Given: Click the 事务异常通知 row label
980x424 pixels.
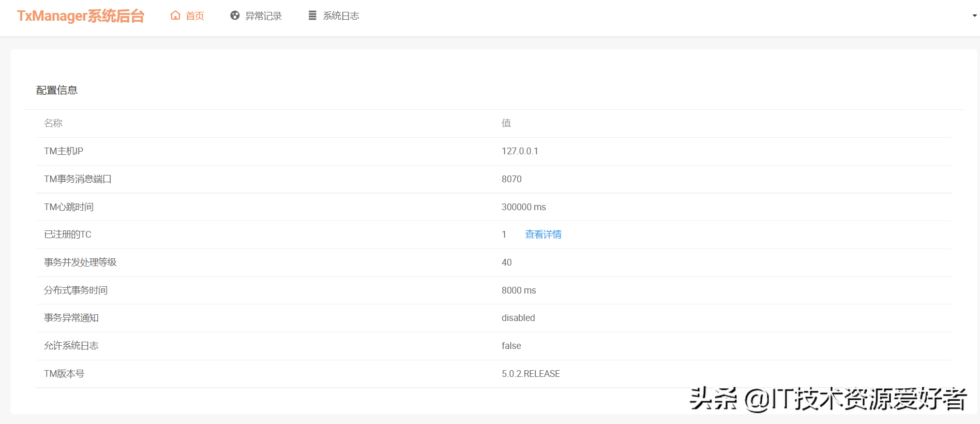Looking at the screenshot, I should click(x=71, y=318).
